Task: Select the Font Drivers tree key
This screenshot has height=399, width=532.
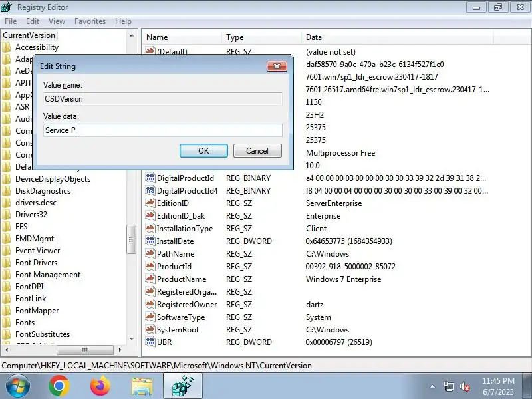Action: pos(36,263)
